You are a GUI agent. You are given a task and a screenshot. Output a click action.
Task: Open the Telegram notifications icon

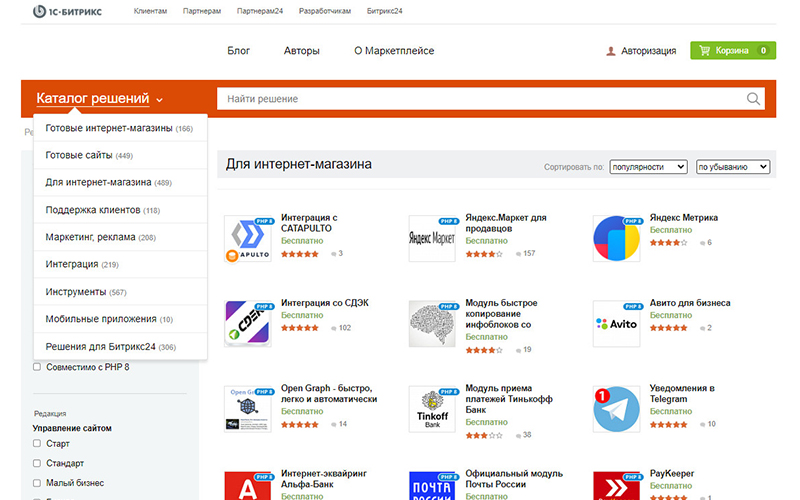[x=616, y=409]
